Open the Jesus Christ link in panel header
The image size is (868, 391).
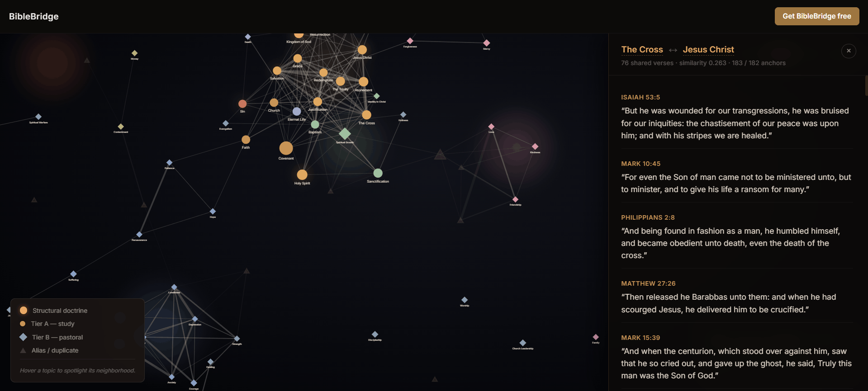(x=708, y=50)
